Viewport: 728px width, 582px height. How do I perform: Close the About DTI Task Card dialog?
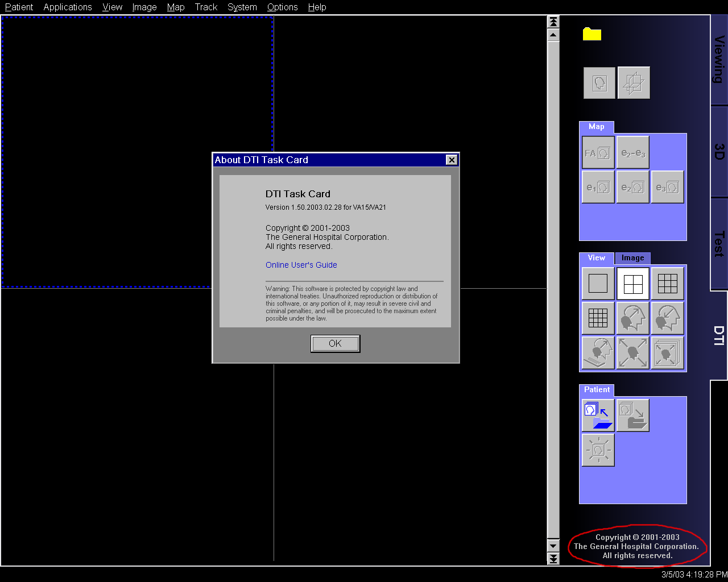tap(452, 160)
